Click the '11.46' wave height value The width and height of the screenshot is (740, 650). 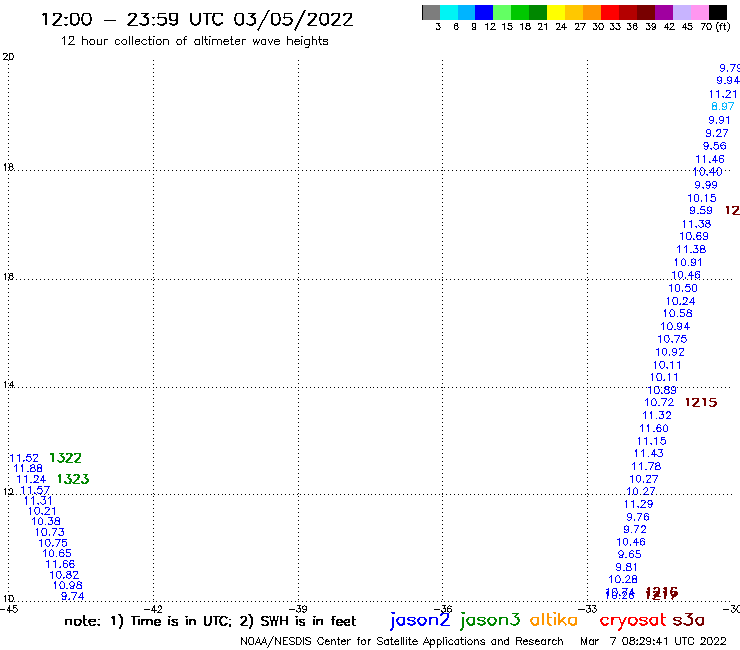pos(710,159)
